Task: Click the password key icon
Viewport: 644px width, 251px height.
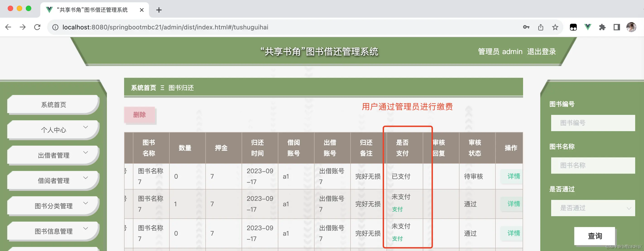Action: point(526,27)
